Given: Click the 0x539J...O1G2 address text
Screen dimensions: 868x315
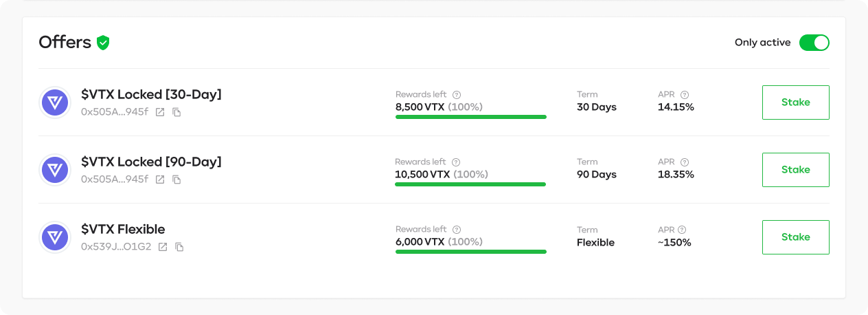Looking at the screenshot, I should coord(116,247).
